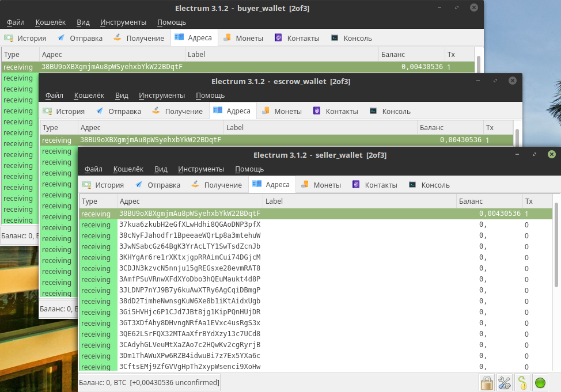
Task: Select the Адреса tab in seller_wallet
Action: click(272, 185)
